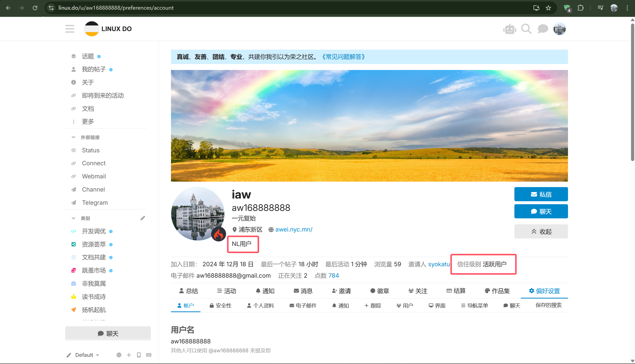This screenshot has height=364, width=635.
Task: Open 界面 preferences sub-tab
Action: (x=437, y=305)
